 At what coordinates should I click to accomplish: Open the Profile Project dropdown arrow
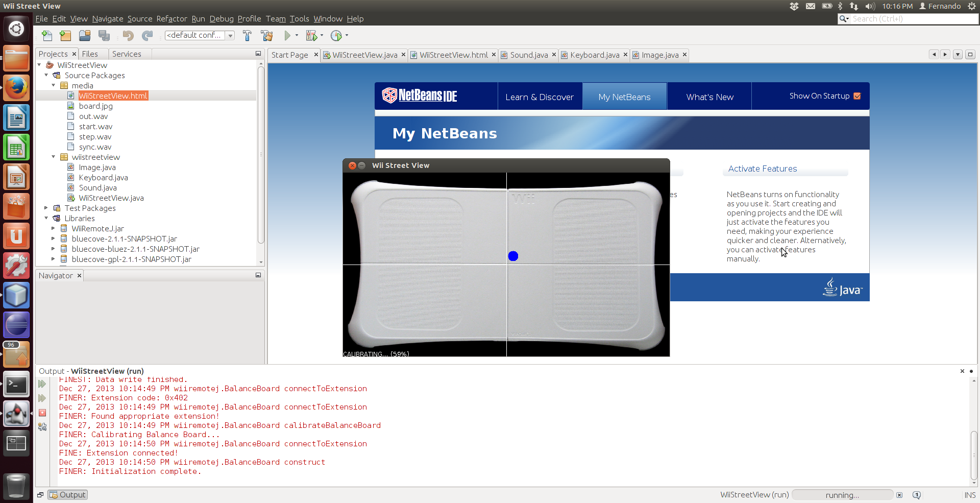pos(347,35)
